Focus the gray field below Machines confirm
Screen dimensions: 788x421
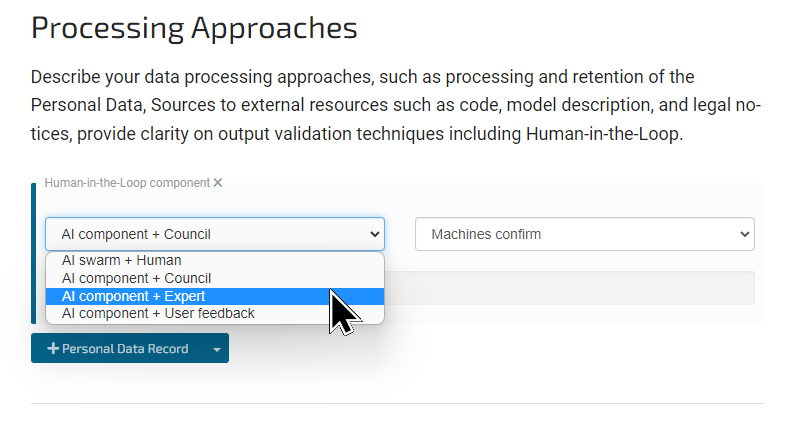click(584, 288)
